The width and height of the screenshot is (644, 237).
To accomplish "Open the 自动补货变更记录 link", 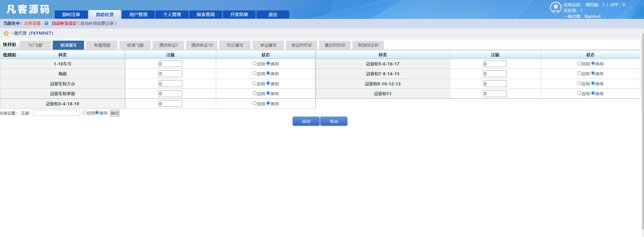I will tap(97, 23).
